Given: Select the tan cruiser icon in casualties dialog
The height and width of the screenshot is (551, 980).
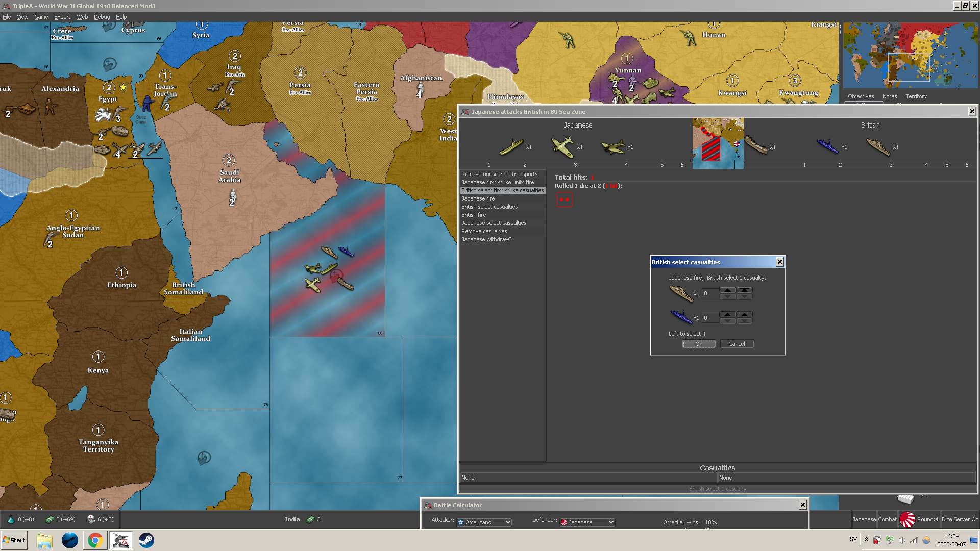Looking at the screenshot, I should pyautogui.click(x=681, y=293).
